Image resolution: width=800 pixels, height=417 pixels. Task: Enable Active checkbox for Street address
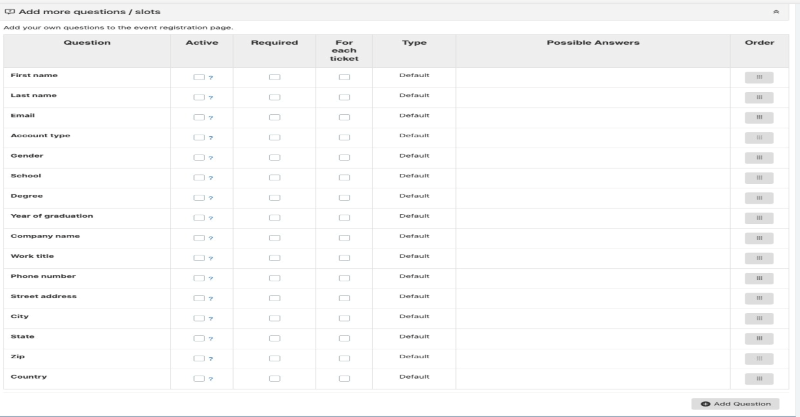[199, 298]
